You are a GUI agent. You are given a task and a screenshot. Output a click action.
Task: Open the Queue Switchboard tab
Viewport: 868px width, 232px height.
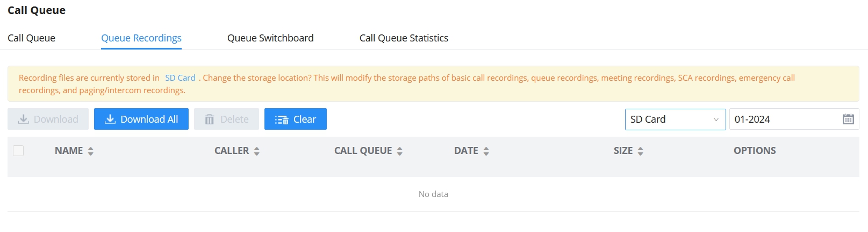270,38
